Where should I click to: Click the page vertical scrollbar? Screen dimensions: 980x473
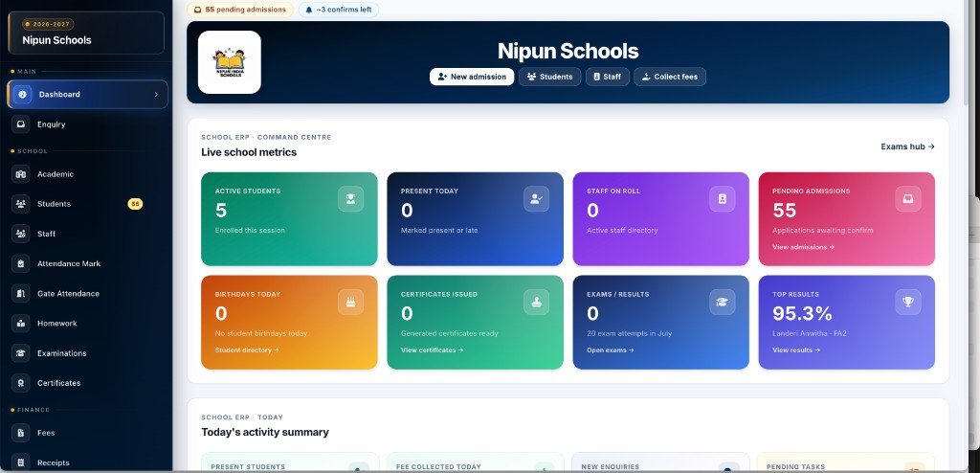[x=967, y=54]
